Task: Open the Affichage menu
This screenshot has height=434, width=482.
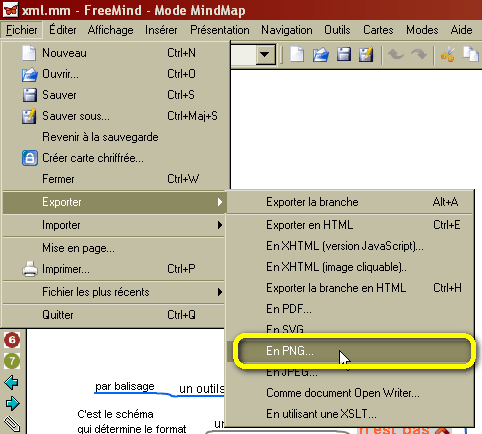Action: point(111,30)
